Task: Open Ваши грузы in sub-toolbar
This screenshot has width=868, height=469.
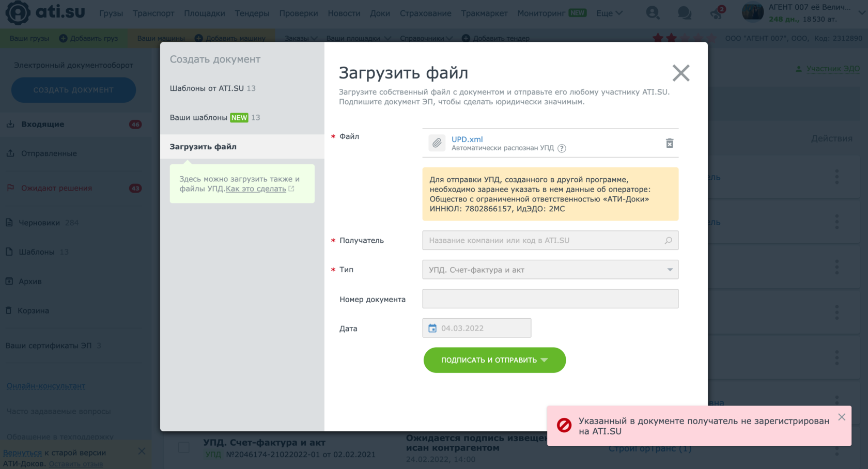Action: [x=29, y=38]
